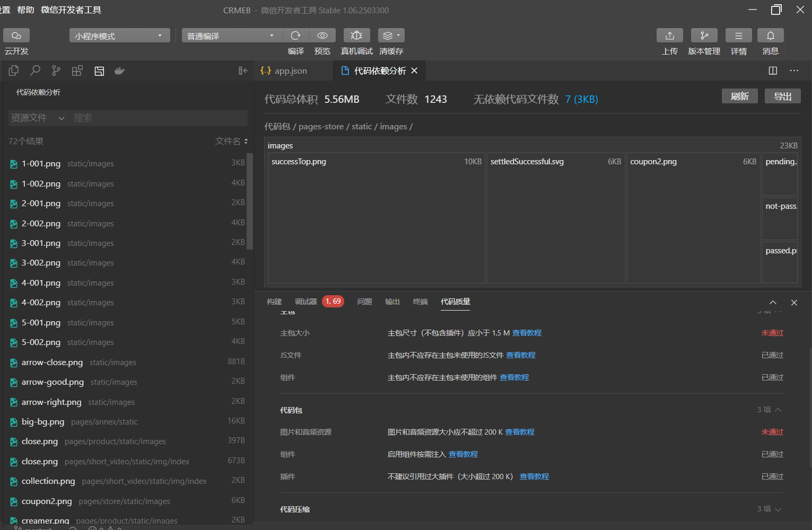The height and width of the screenshot is (530, 812).
Task: Select the not-pass treemap block
Action: [780, 218]
